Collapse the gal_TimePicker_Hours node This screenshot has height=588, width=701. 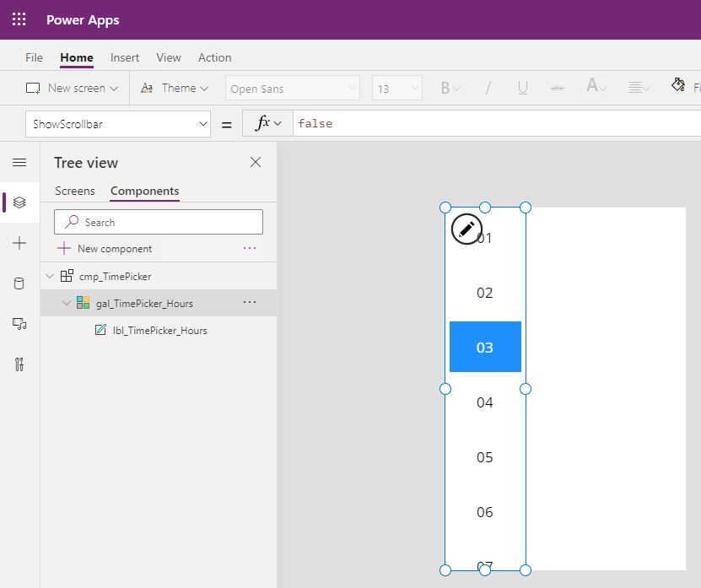pyautogui.click(x=67, y=303)
